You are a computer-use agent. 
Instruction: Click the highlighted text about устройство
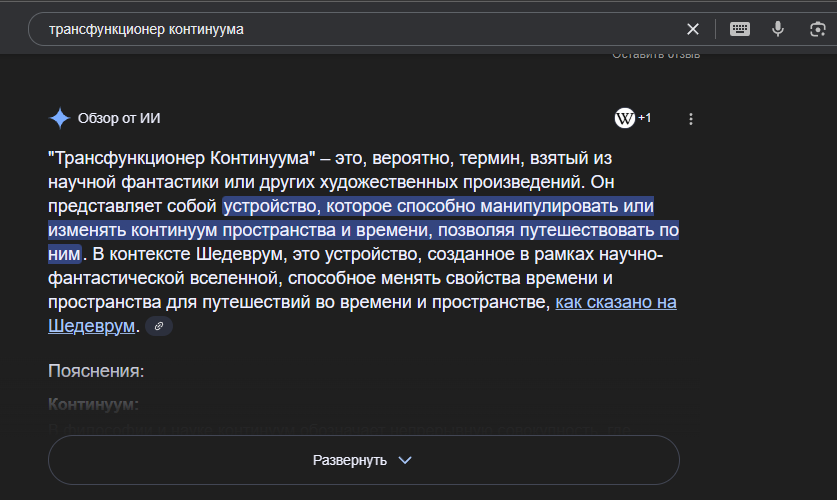(x=364, y=230)
